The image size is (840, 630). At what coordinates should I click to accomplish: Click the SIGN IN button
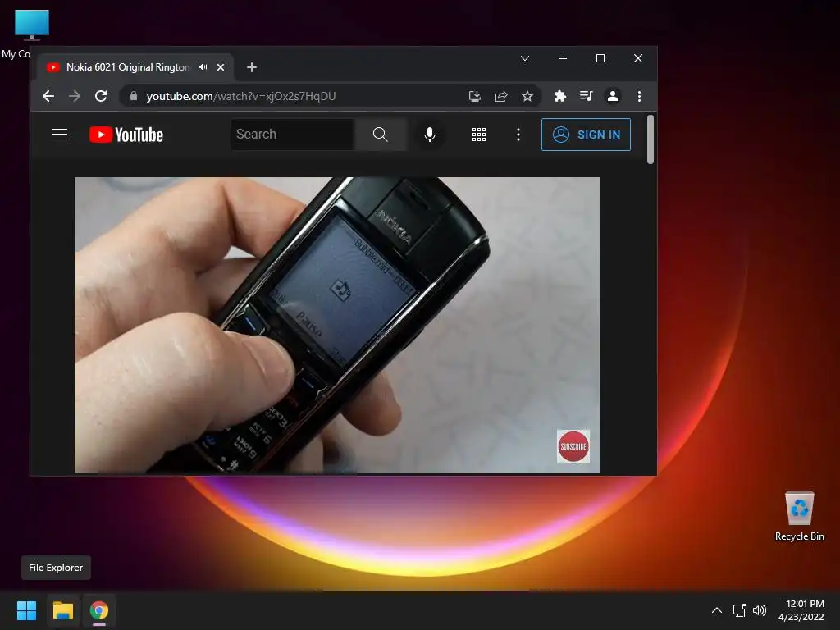tap(586, 135)
